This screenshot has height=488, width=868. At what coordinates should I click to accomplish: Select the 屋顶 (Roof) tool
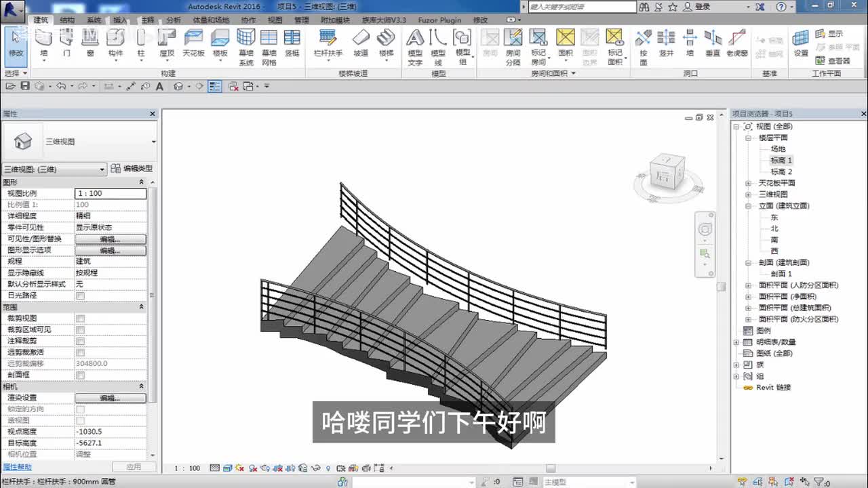tap(166, 43)
